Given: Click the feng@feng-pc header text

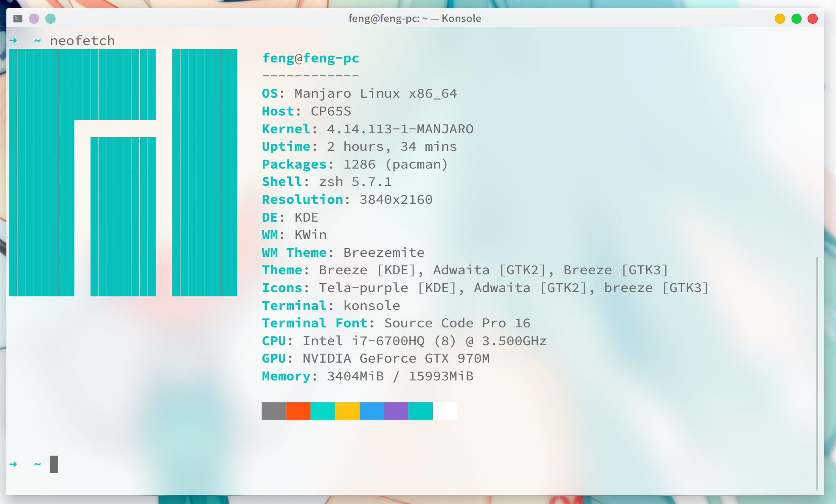Looking at the screenshot, I should (x=310, y=58).
